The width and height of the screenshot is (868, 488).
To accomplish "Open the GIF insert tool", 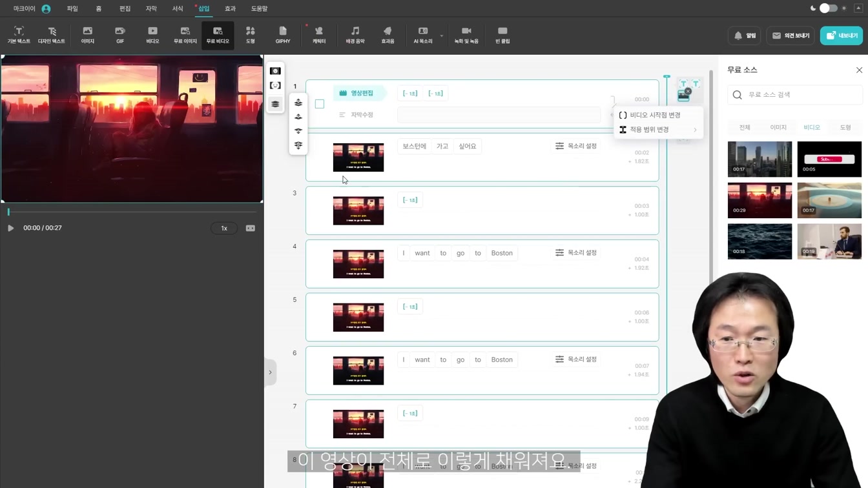I will pos(120,35).
